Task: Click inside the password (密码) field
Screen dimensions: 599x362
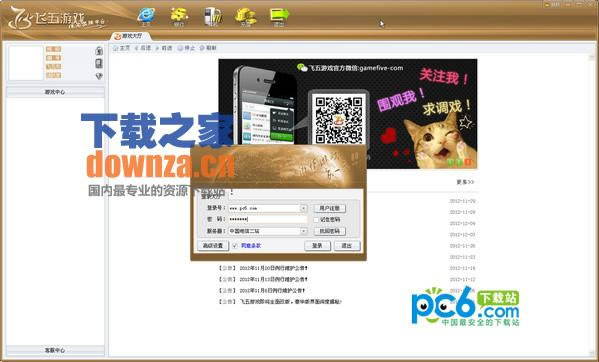Action: 267,220
